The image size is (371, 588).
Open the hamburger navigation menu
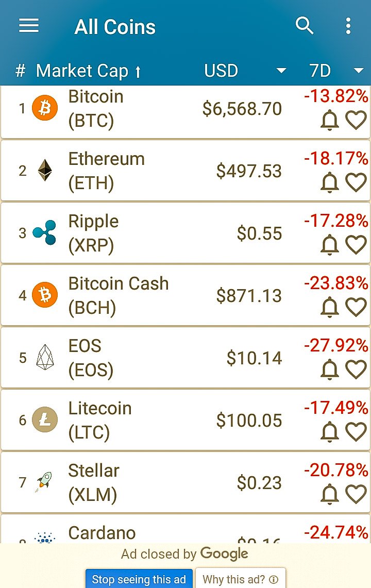[x=29, y=26]
